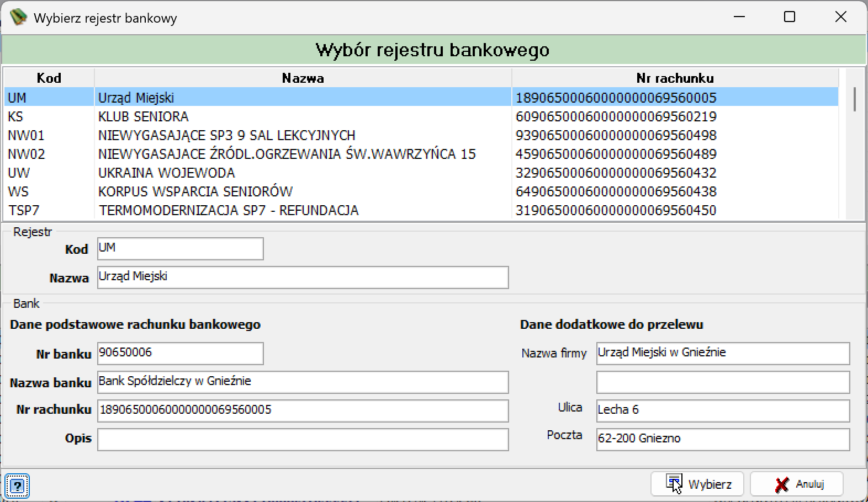Focus the Nazwa firmy input field
868x502 pixels.
click(723, 354)
